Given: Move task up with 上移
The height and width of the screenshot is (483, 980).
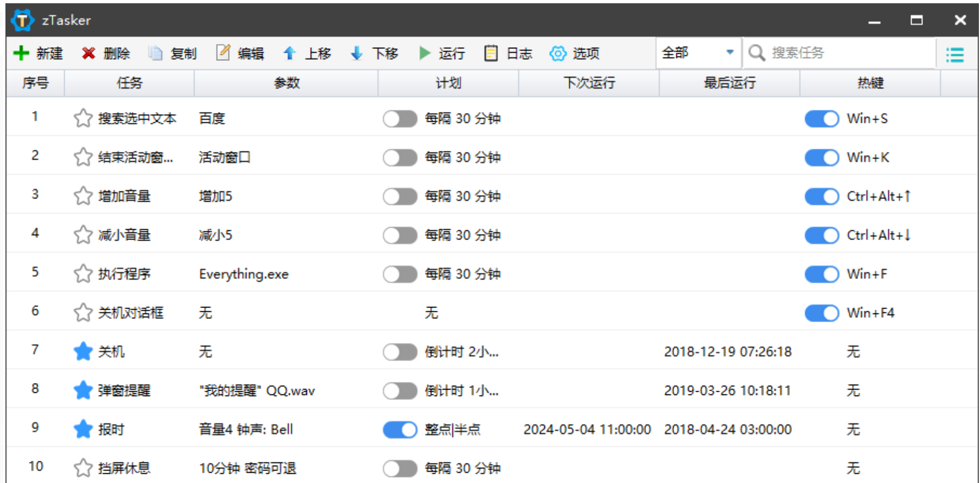Looking at the screenshot, I should [x=307, y=53].
